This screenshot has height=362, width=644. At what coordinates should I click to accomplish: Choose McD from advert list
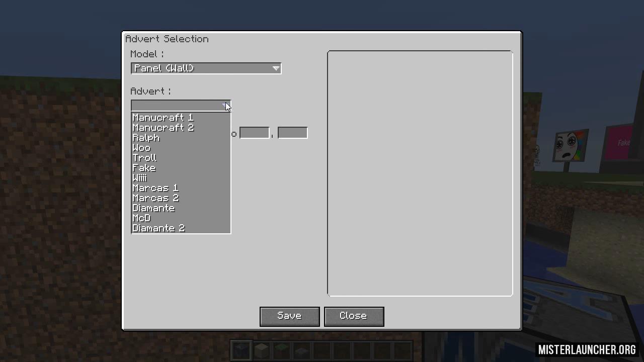181,218
